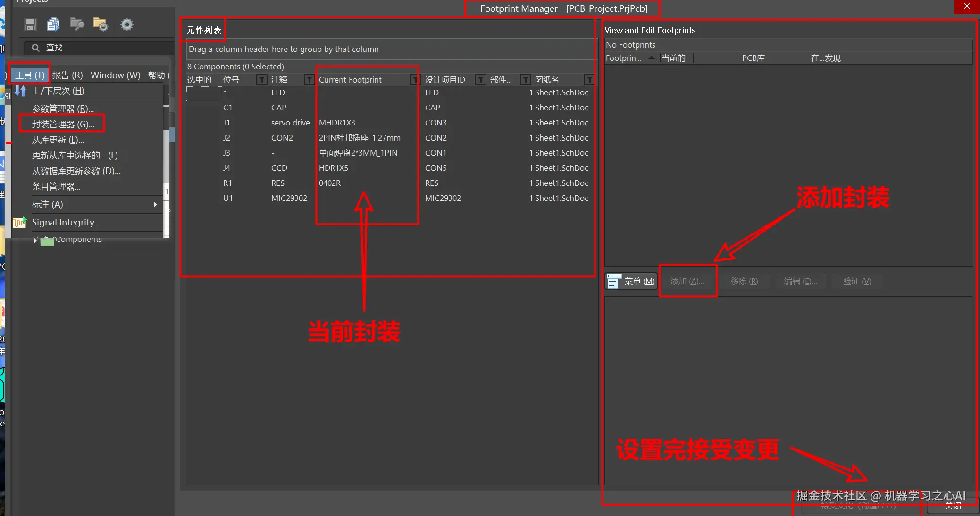This screenshot has height=516, width=980.
Task: Click the list icon beside 菜单 (M)
Action: [613, 281]
